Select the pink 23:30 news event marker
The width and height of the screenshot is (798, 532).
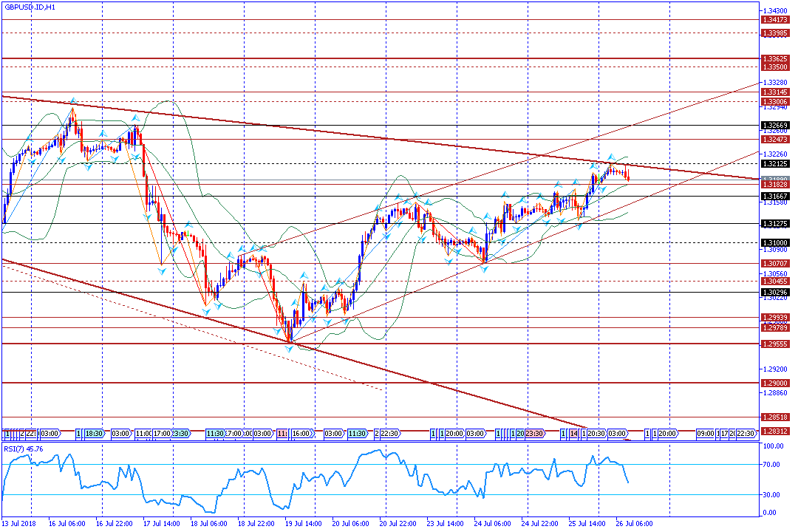535,434
